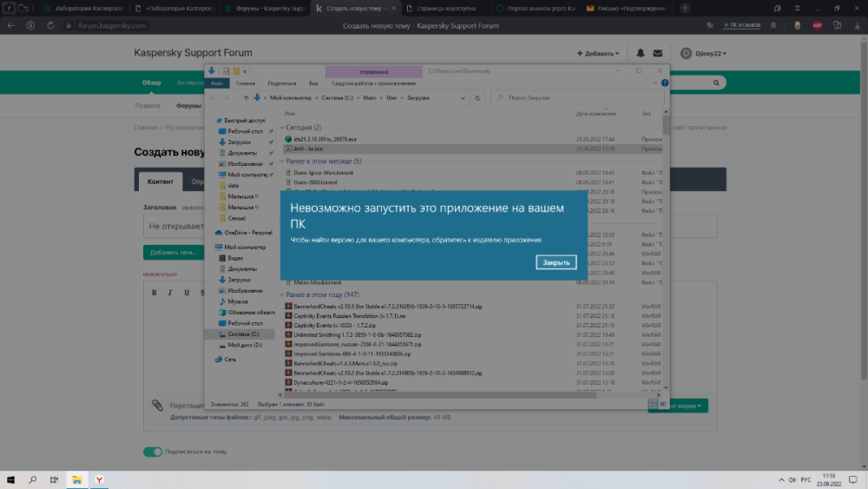Screen dimensions: 868x489
Task: Click properties icon in Explorer title bar
Action: click(226, 71)
